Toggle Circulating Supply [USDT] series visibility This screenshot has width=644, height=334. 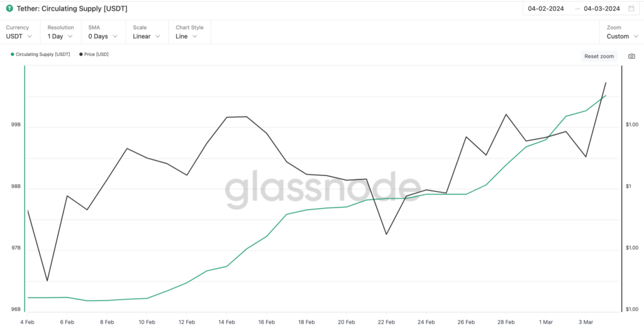click(x=43, y=55)
